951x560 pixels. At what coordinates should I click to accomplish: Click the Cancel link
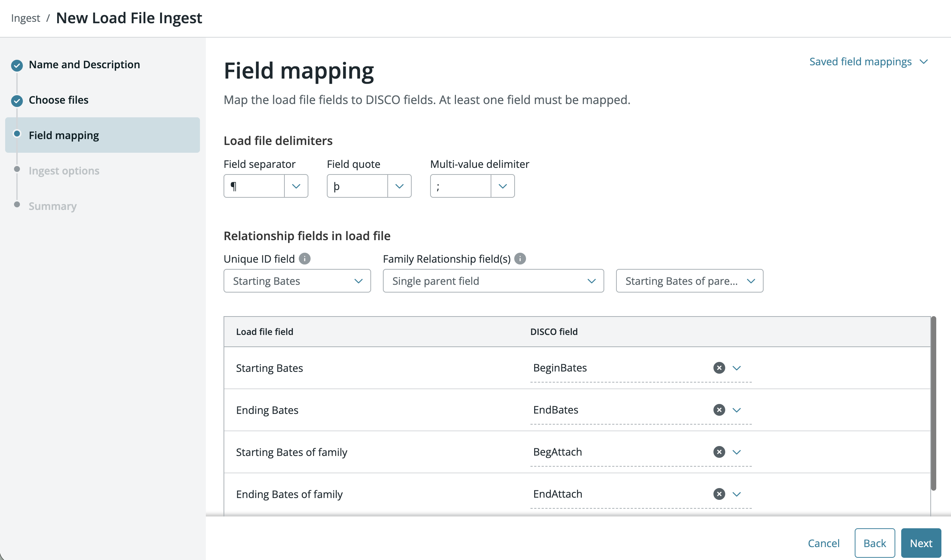pyautogui.click(x=823, y=543)
